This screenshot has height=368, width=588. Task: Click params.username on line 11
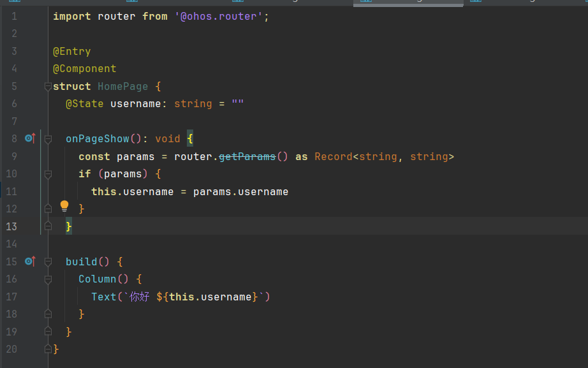coord(241,192)
